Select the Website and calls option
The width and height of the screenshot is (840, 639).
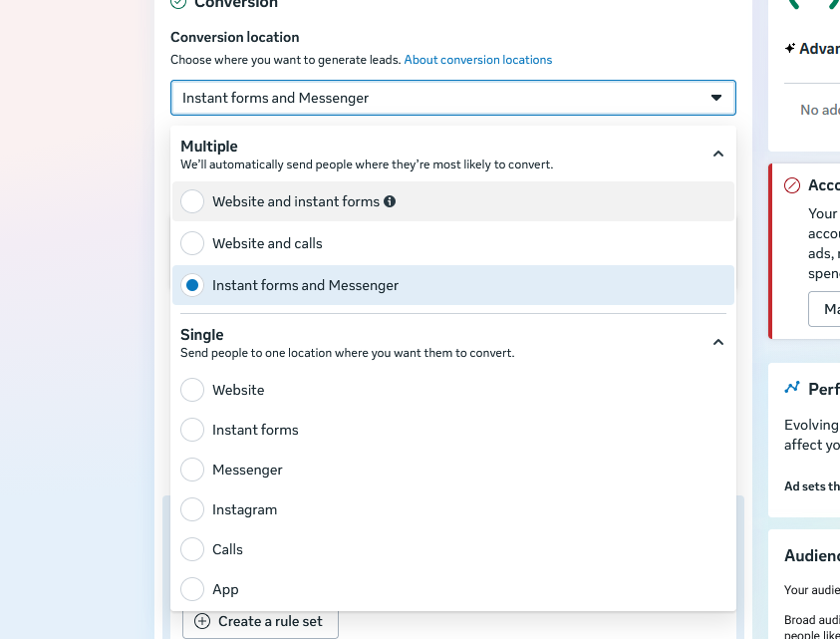coord(192,243)
